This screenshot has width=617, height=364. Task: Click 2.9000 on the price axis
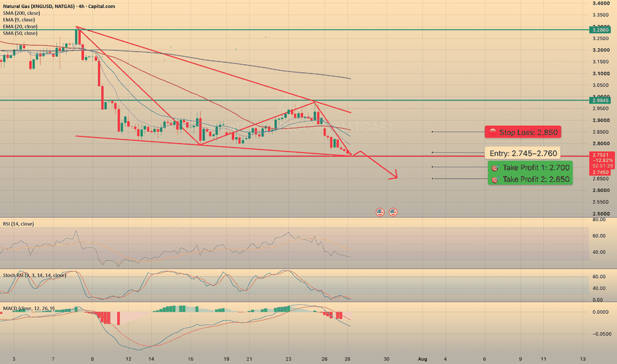point(601,120)
